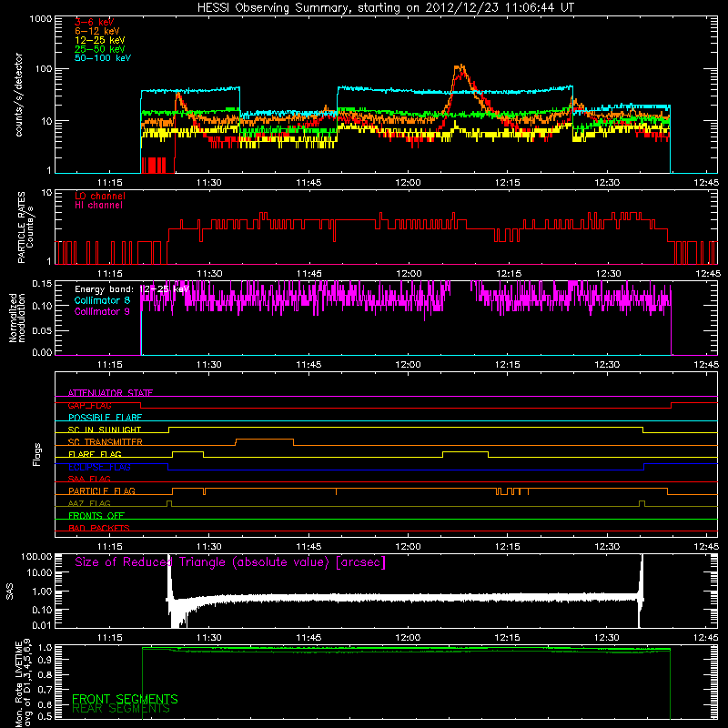Viewport: 728px width, 728px height.
Task: Click the FRONT SEGMENTS legend entry
Action: tap(125, 699)
